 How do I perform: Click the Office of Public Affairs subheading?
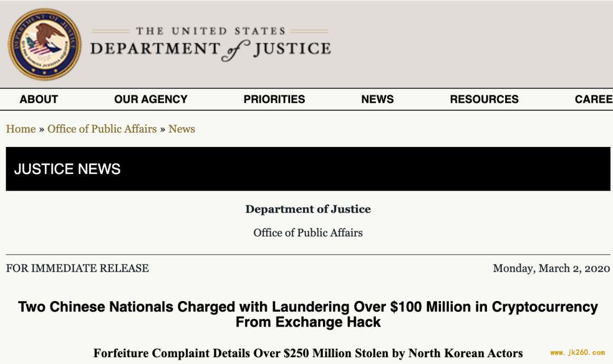pyautogui.click(x=308, y=233)
